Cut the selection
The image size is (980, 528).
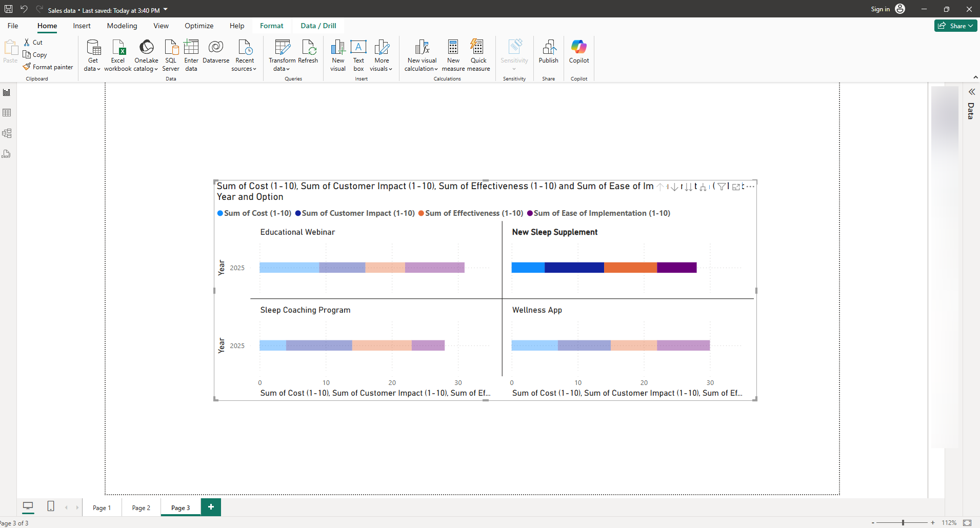coord(34,43)
